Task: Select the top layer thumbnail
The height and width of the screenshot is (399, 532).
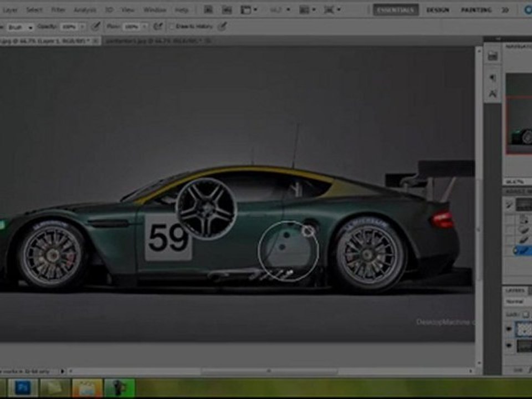Action: 524,329
